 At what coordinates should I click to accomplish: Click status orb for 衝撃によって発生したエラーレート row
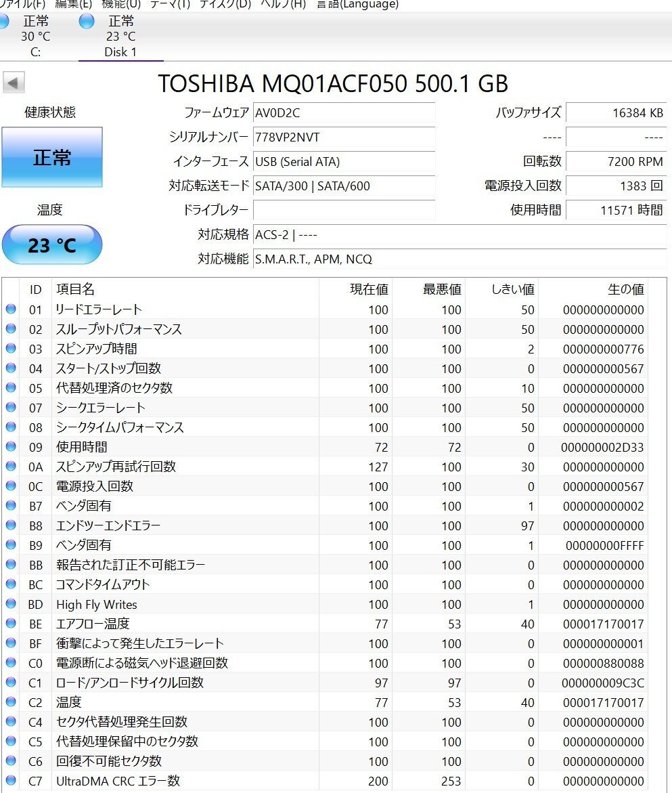11,643
